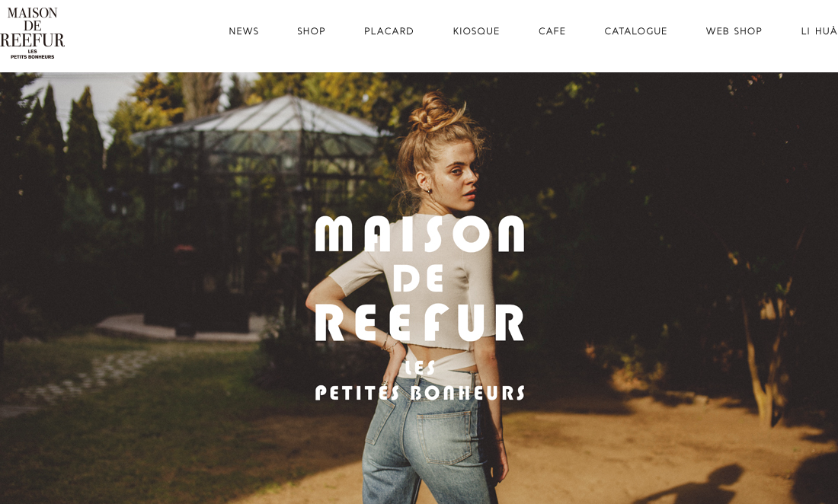
Task: Click the large white MAISON hero text
Action: (420, 234)
